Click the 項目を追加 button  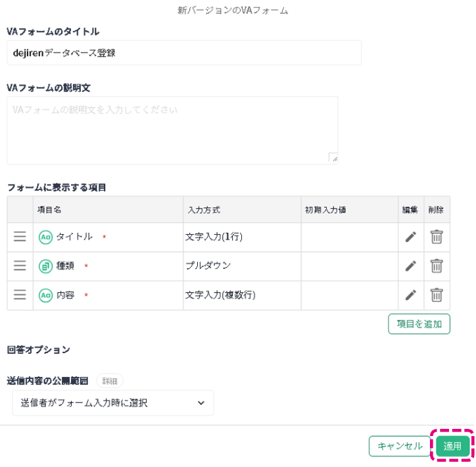(x=419, y=324)
